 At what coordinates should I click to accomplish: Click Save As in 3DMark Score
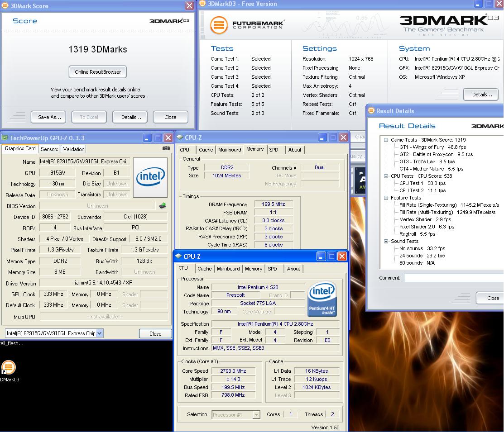pyautogui.click(x=48, y=117)
